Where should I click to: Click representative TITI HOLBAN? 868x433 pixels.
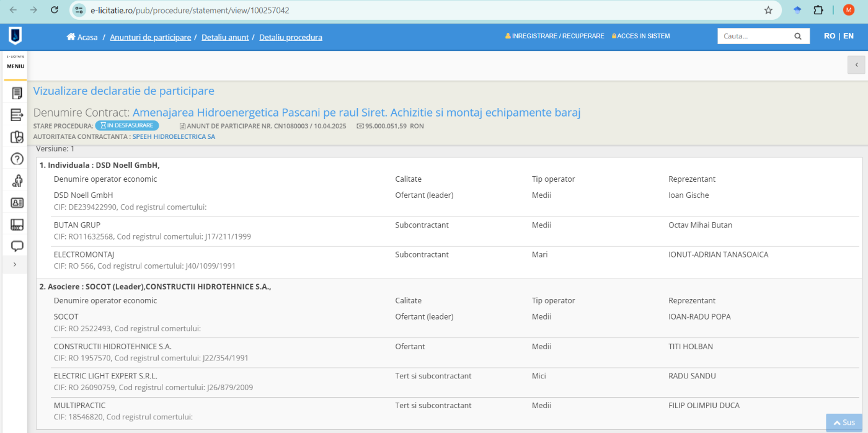(x=691, y=346)
